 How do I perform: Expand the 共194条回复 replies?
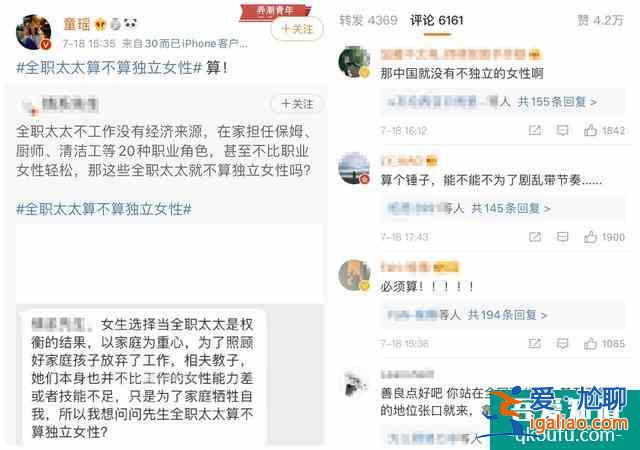pos(507,315)
